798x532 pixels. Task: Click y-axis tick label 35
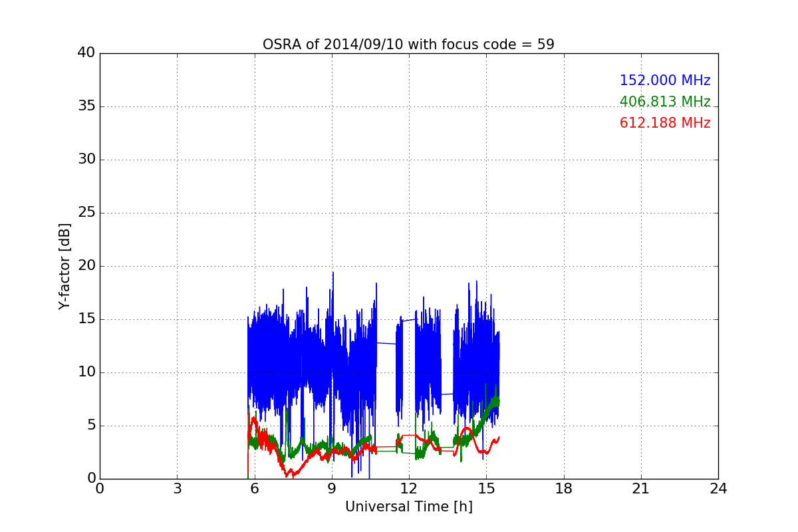click(x=86, y=106)
